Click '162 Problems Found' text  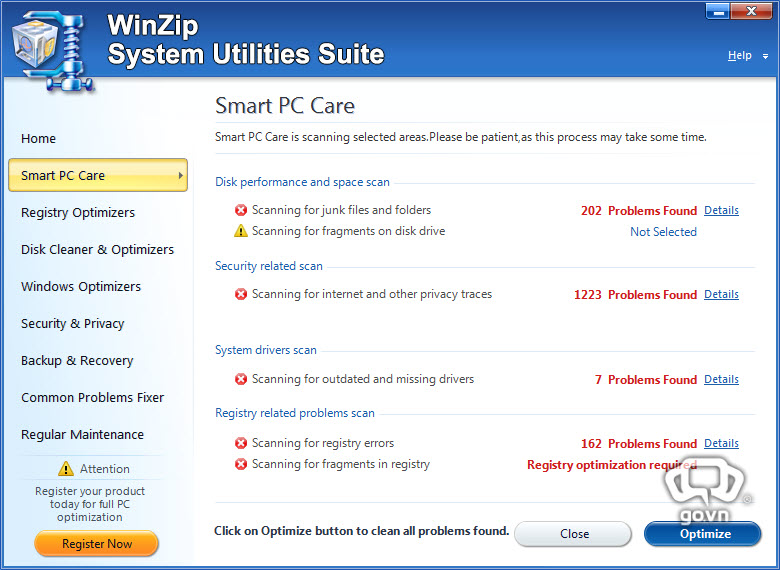[x=639, y=444]
